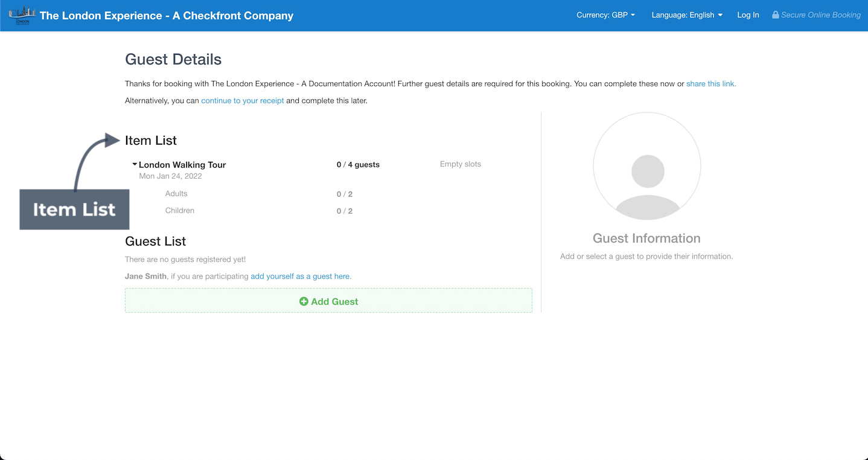Click the Guest List heading
This screenshot has width=868, height=460.
tap(155, 241)
